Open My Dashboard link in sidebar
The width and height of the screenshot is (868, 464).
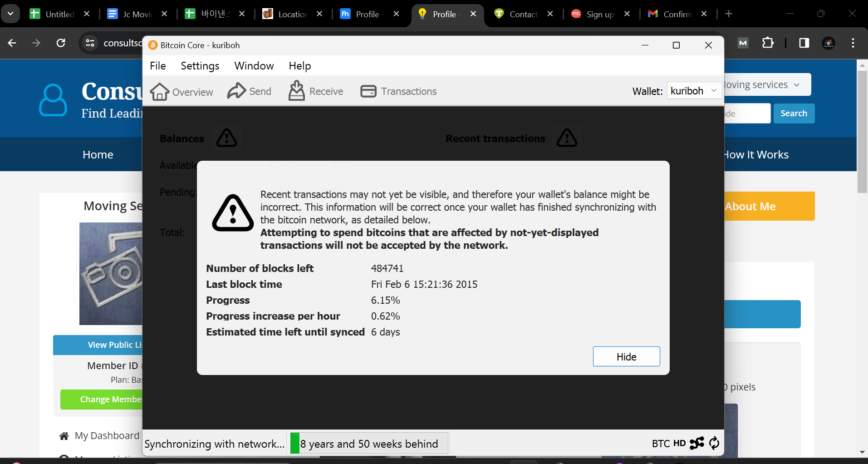pos(107,436)
